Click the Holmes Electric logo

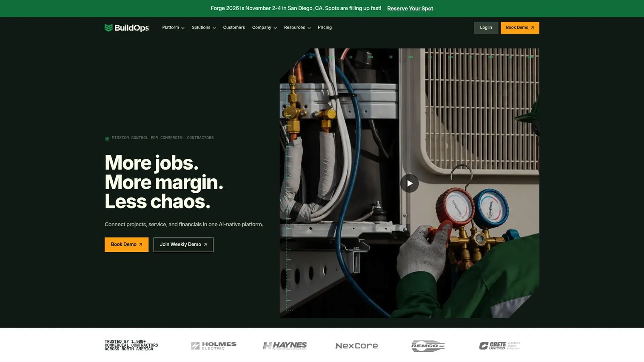214,346
